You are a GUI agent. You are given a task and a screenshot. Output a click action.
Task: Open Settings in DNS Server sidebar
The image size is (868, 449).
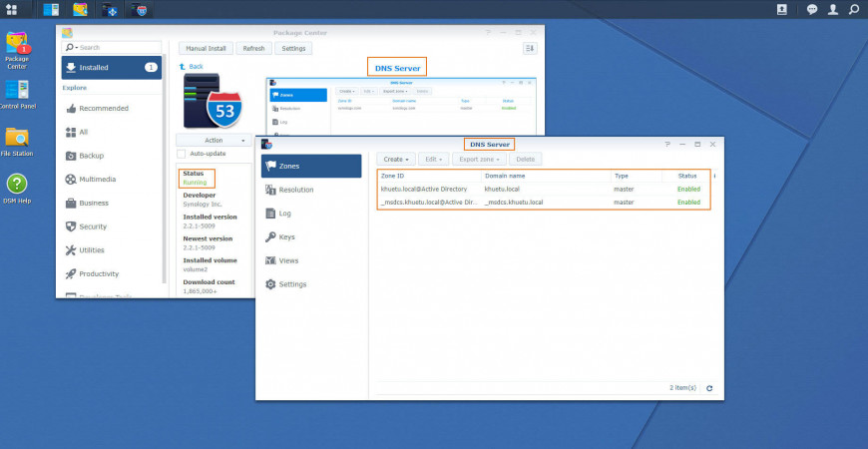coord(311,284)
